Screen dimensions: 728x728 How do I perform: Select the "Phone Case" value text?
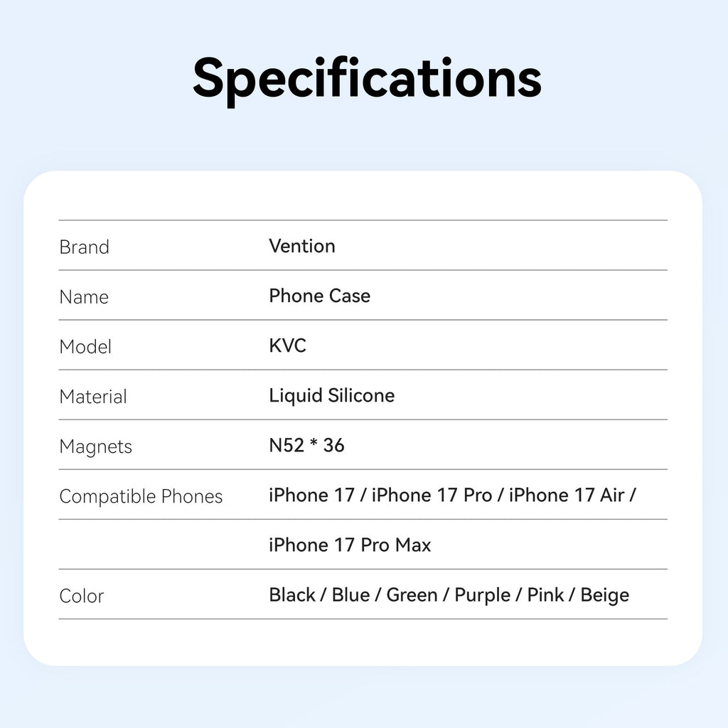point(319,296)
